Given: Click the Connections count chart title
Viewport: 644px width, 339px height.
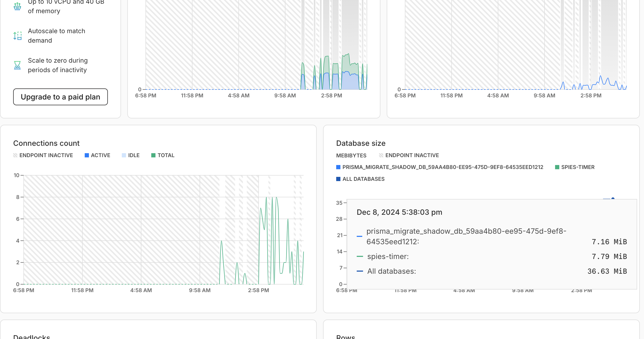Looking at the screenshot, I should 46,143.
